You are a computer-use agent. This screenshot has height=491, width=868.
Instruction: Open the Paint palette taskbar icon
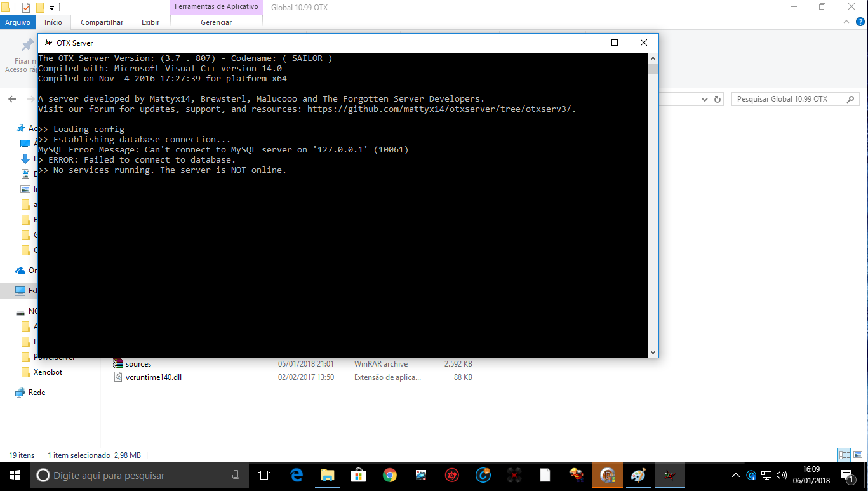pos(638,475)
